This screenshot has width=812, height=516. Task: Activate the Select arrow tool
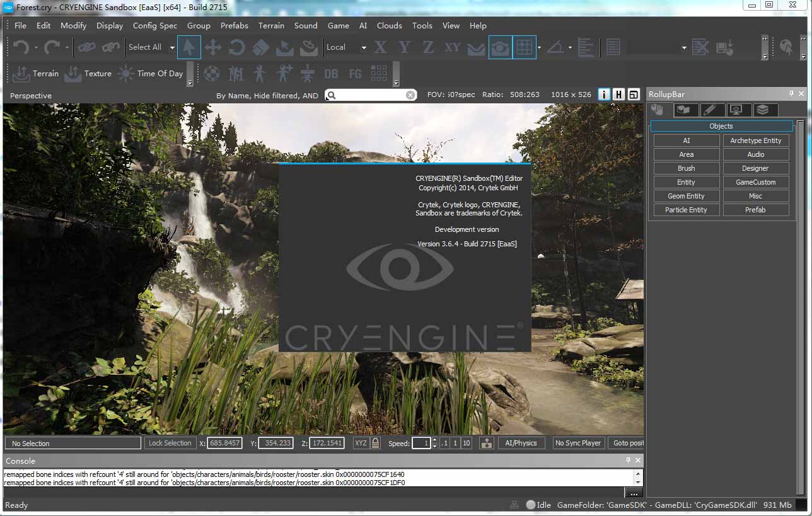pos(189,47)
